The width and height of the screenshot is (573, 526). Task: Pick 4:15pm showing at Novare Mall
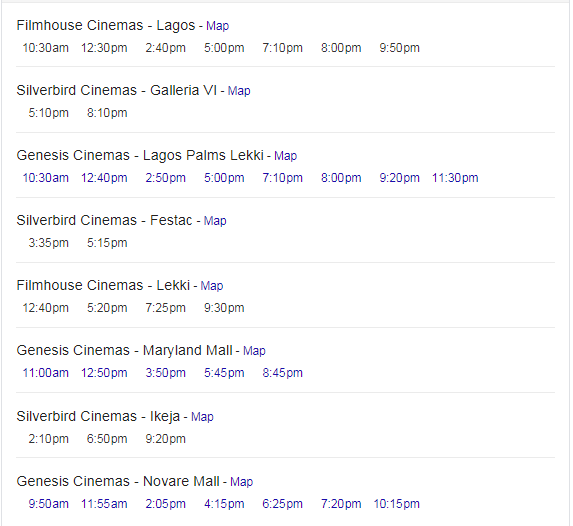[x=224, y=504]
